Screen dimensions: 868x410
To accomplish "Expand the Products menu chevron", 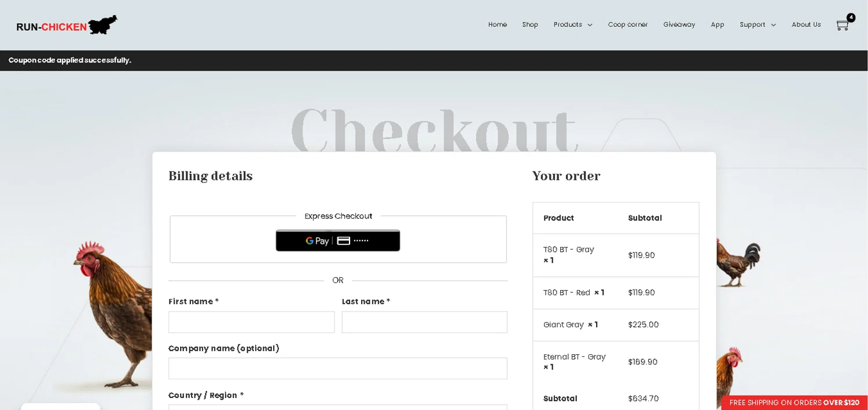I will (x=590, y=25).
